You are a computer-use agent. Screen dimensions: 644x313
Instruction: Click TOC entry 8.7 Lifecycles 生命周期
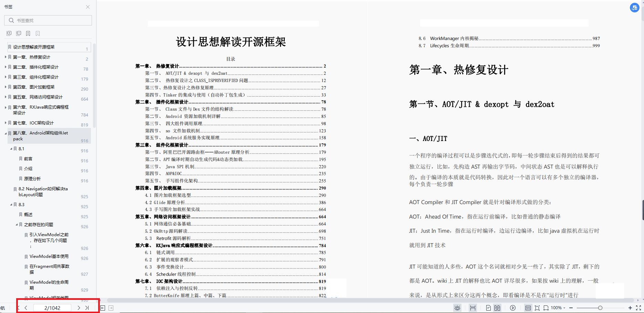coord(509,46)
